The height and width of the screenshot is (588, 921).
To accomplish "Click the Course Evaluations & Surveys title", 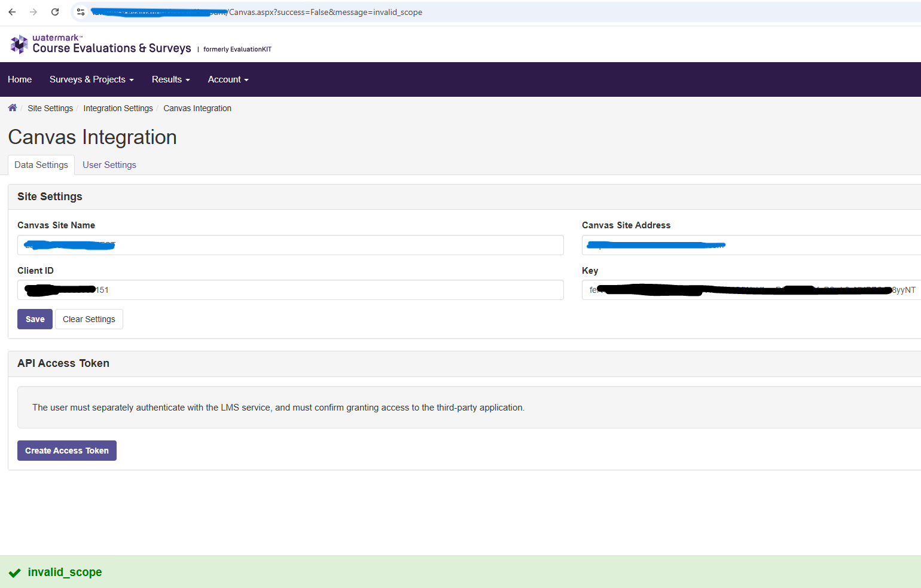I will point(112,48).
